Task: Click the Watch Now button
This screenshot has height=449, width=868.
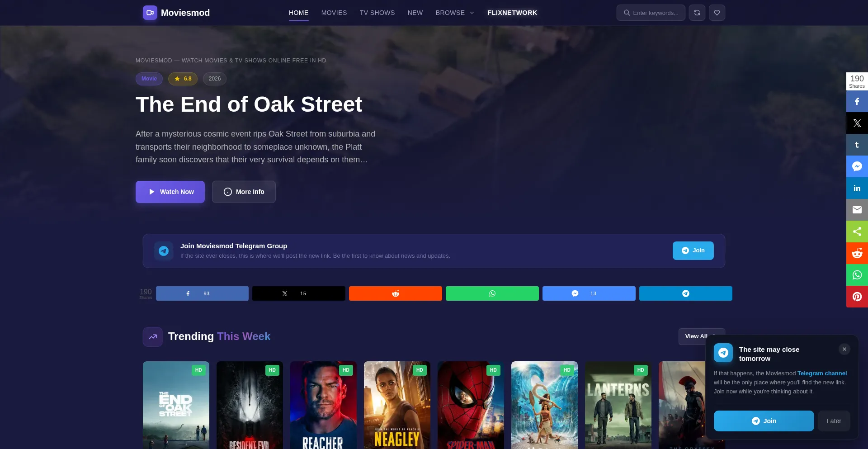Action: [x=170, y=192]
